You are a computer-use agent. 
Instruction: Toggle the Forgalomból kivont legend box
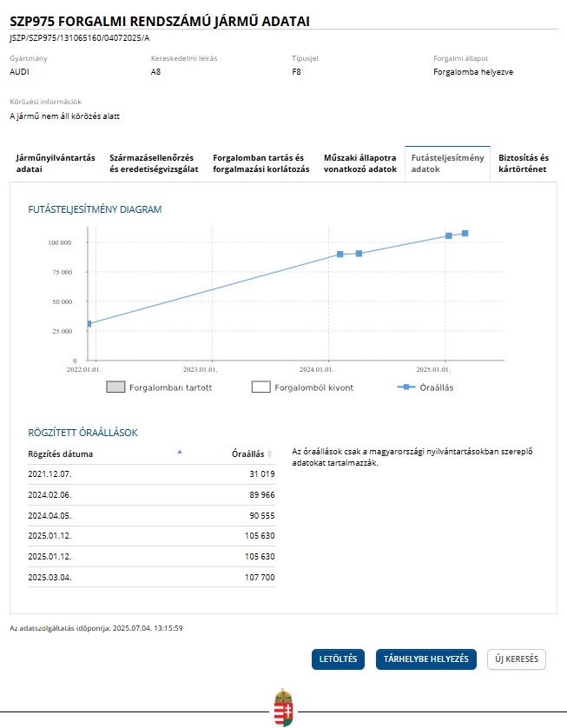pos(260,387)
